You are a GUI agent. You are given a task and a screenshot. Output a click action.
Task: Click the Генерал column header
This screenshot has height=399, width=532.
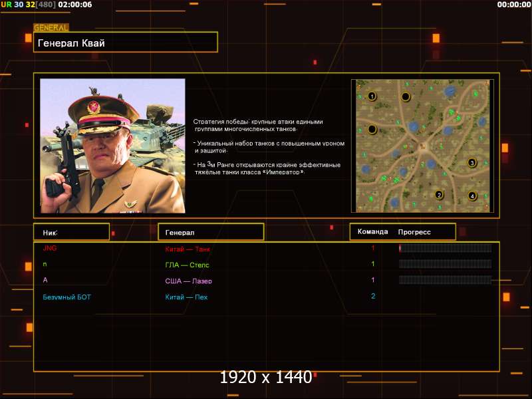pyautogui.click(x=210, y=232)
